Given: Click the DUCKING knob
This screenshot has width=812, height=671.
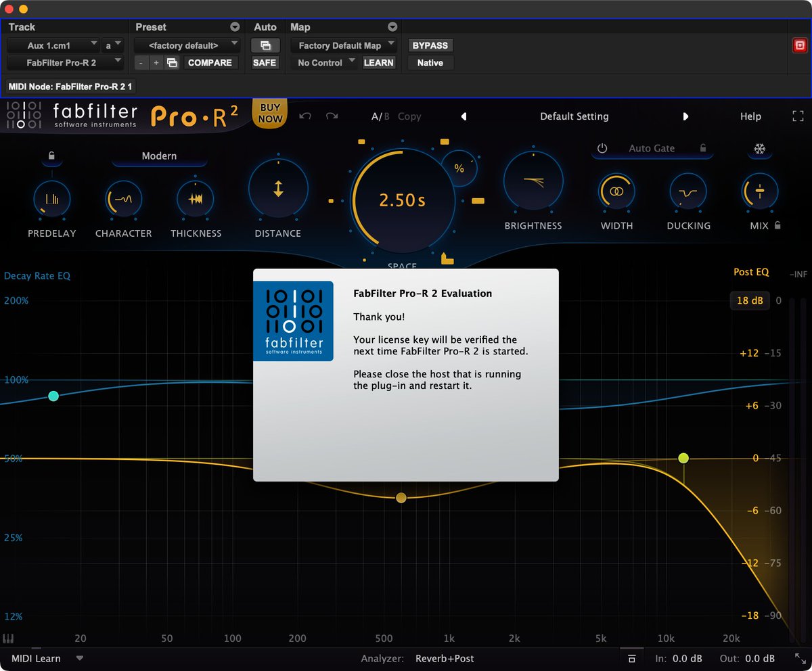Looking at the screenshot, I should pos(688,192).
